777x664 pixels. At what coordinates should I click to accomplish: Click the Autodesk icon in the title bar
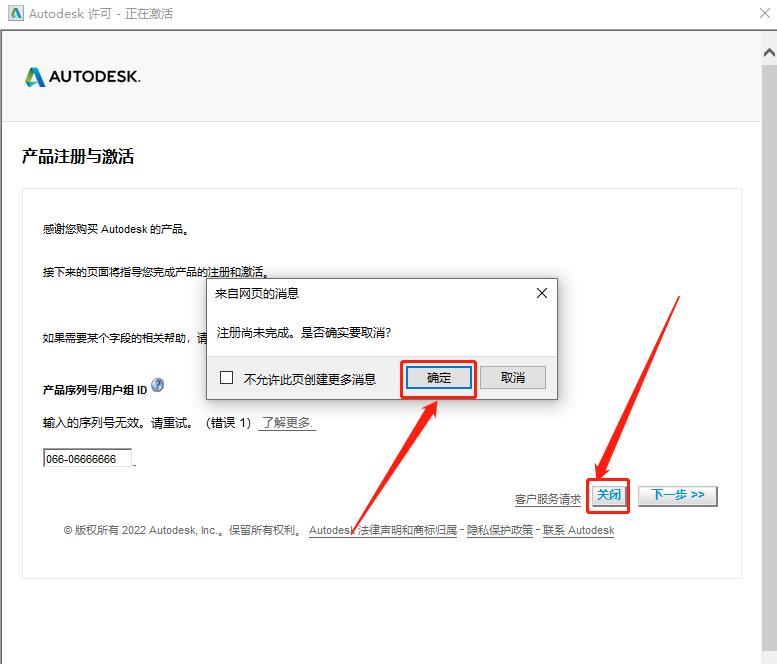point(16,13)
